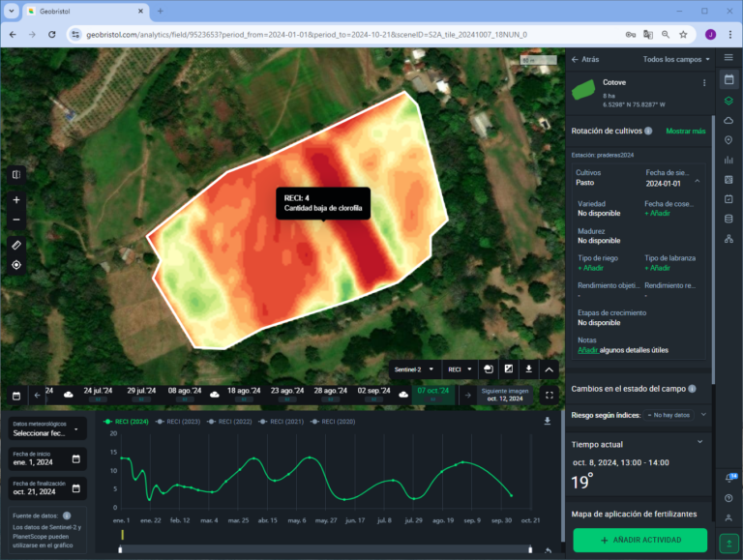Image resolution: width=743 pixels, height=560 pixels.
Task: Click the chart time range slider handle
Action: [x=121, y=549]
